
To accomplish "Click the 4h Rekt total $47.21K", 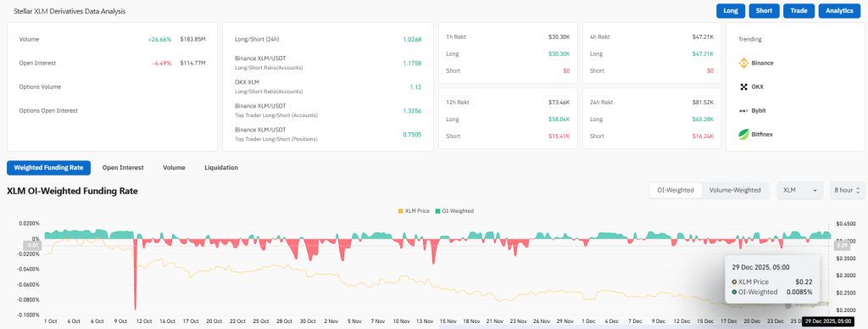I will point(703,37).
